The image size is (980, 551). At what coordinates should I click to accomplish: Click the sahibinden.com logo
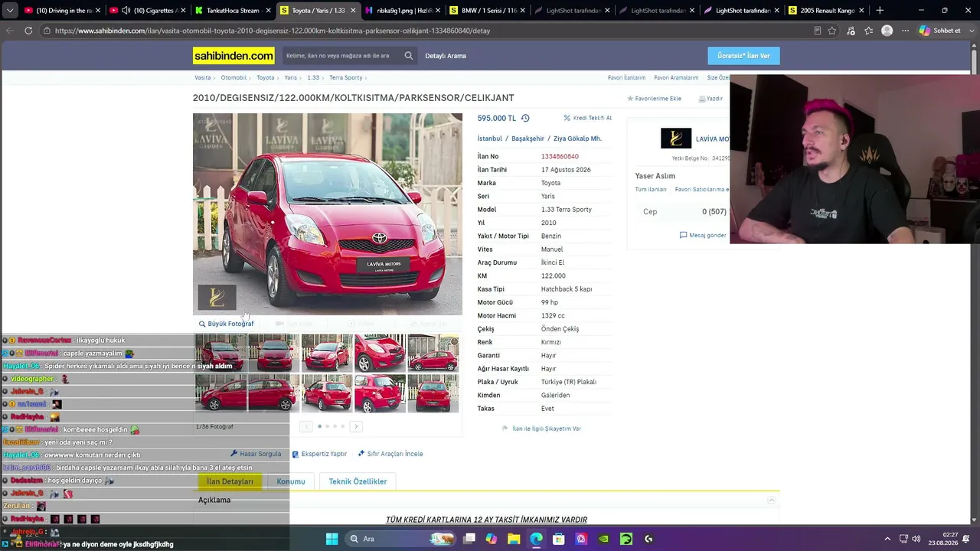234,56
